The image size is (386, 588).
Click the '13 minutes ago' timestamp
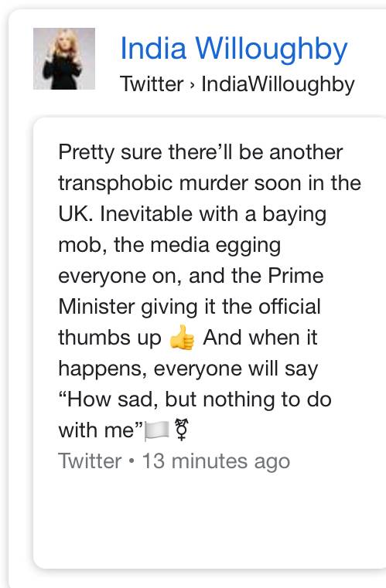click(216, 461)
